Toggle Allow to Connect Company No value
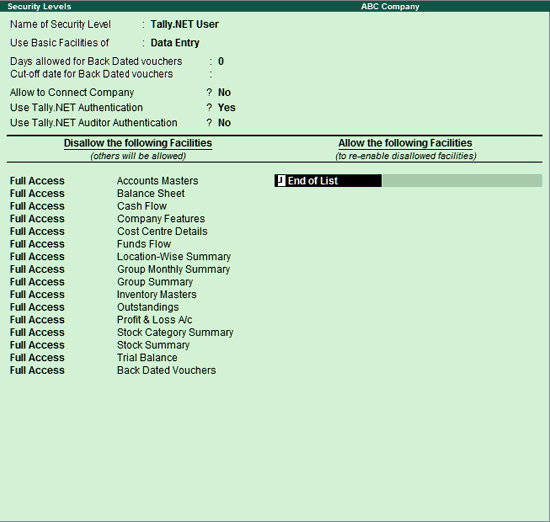The height and width of the screenshot is (522, 550). point(224,92)
